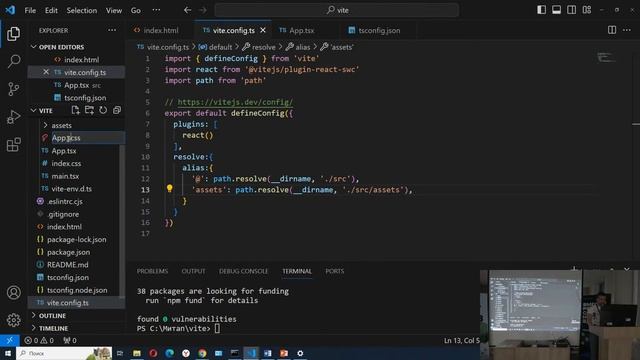Switch to Problems panel tab

point(152,271)
